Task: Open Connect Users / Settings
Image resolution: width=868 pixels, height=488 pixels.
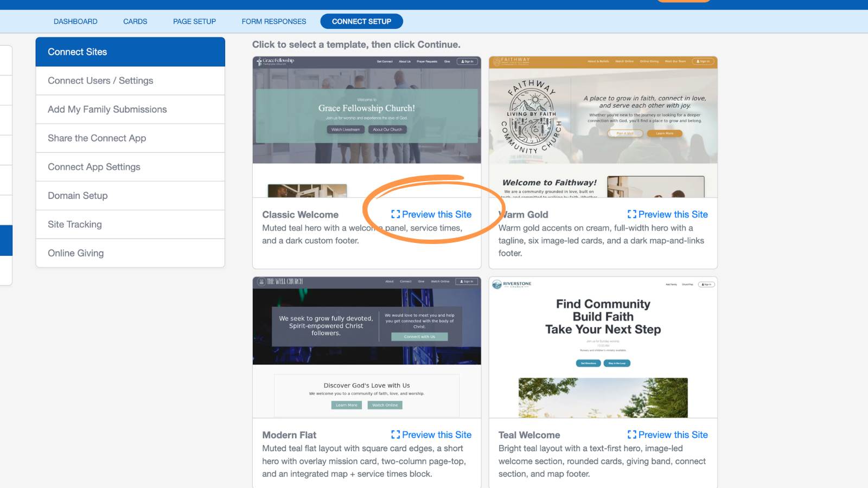Action: (130, 81)
